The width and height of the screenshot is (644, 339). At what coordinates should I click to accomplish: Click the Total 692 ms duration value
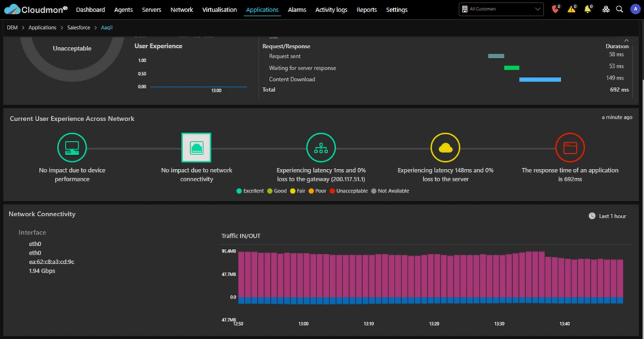(x=619, y=90)
